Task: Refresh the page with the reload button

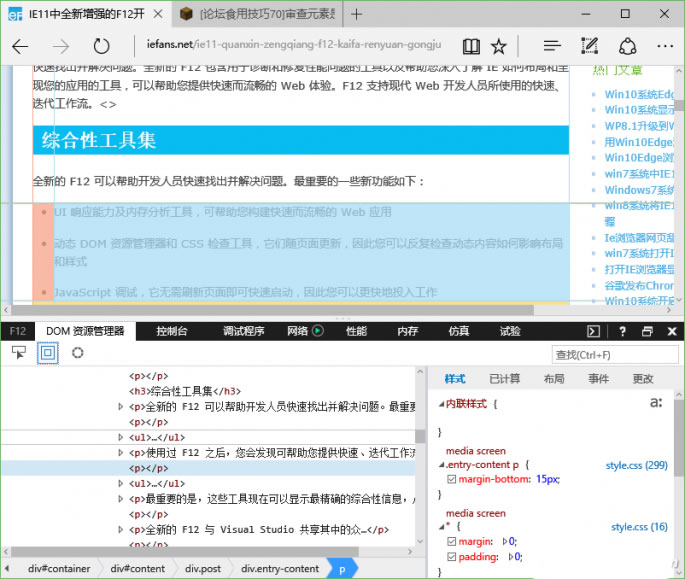Action: coord(101,46)
